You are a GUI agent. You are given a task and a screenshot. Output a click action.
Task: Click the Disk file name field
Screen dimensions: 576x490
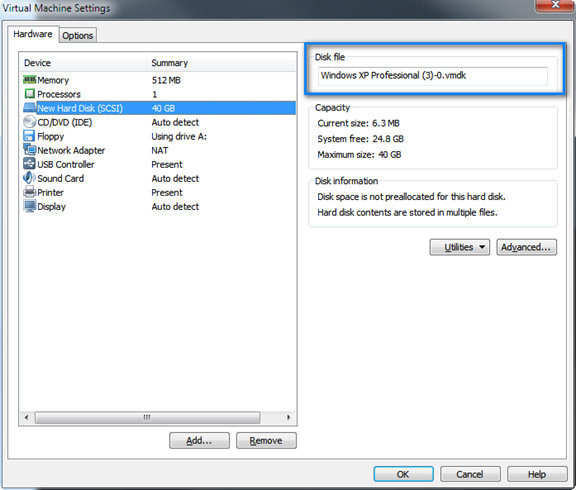click(433, 76)
